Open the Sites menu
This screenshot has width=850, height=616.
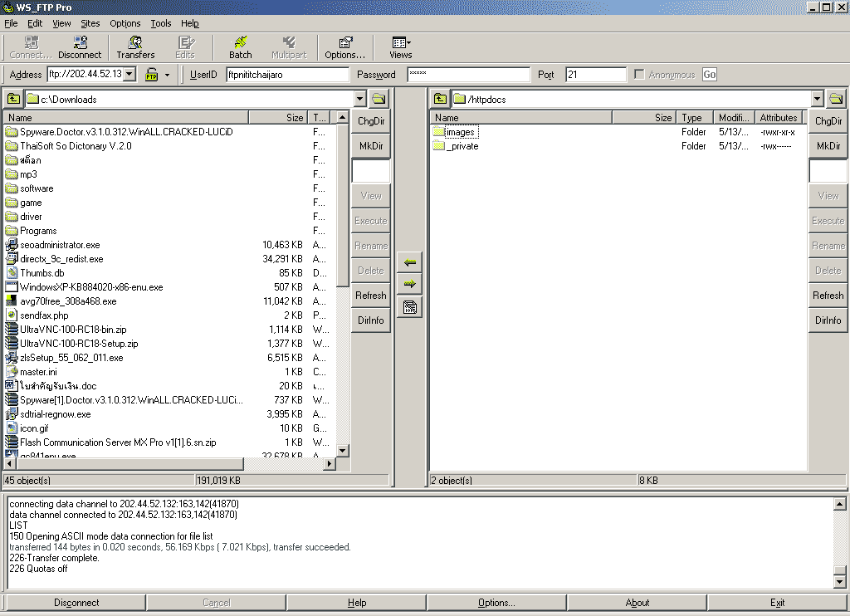coord(90,23)
